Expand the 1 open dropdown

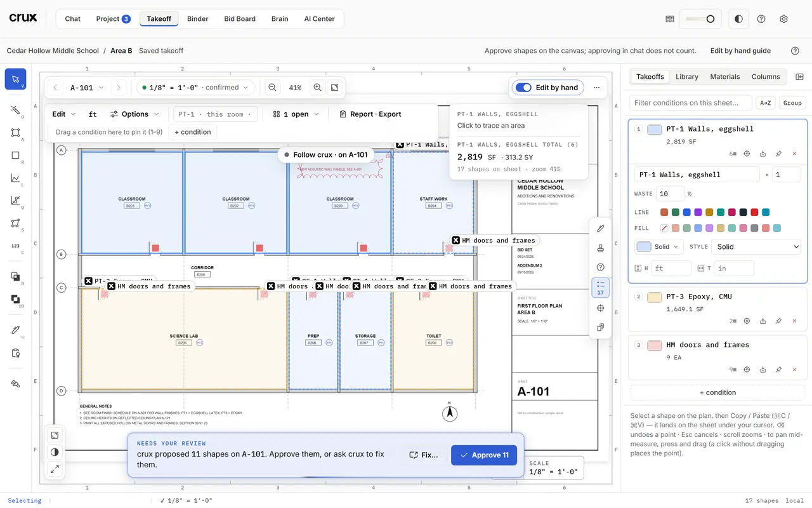tap(296, 114)
